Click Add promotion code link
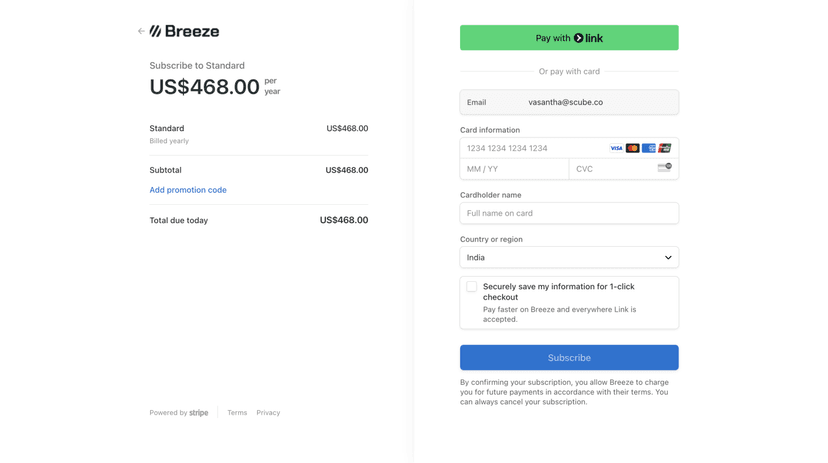The height and width of the screenshot is (463, 828). tap(188, 190)
